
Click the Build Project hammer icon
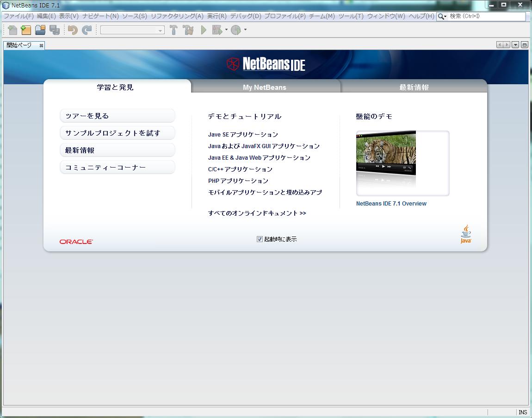tap(173, 30)
